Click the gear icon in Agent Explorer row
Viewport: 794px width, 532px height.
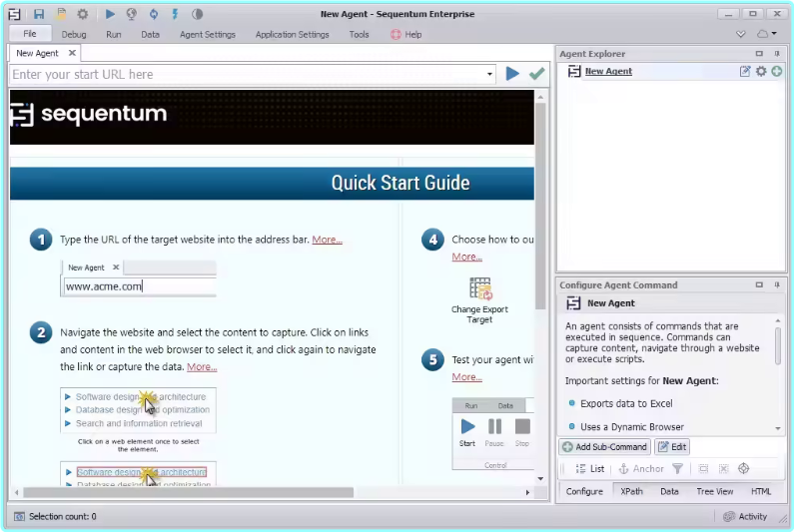tap(761, 72)
